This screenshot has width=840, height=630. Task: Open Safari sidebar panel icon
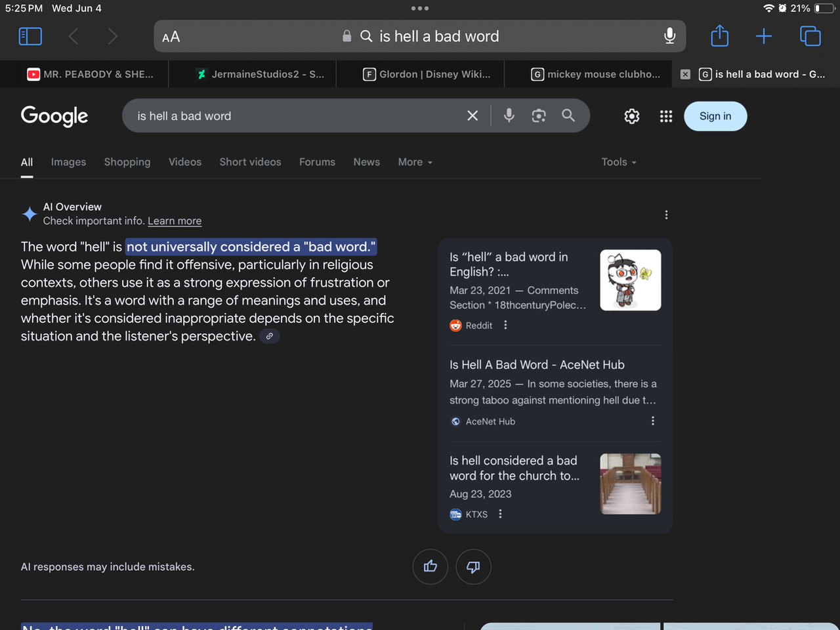point(30,36)
